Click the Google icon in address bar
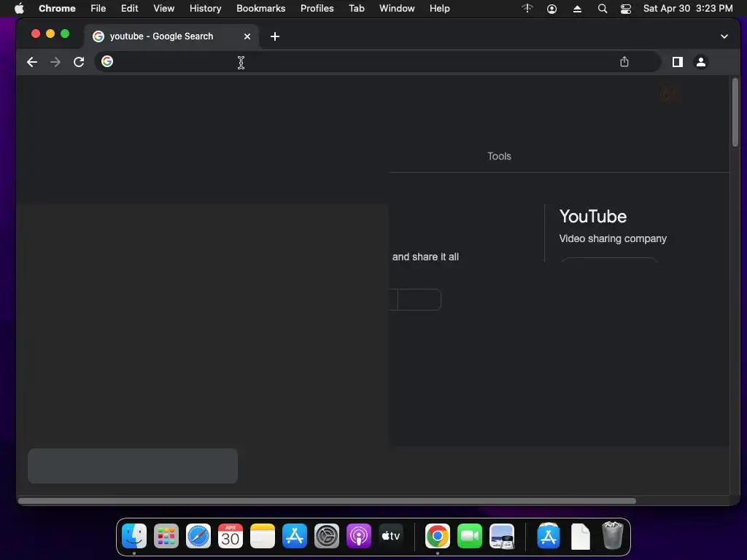Viewport: 747px width, 560px height. (107, 61)
